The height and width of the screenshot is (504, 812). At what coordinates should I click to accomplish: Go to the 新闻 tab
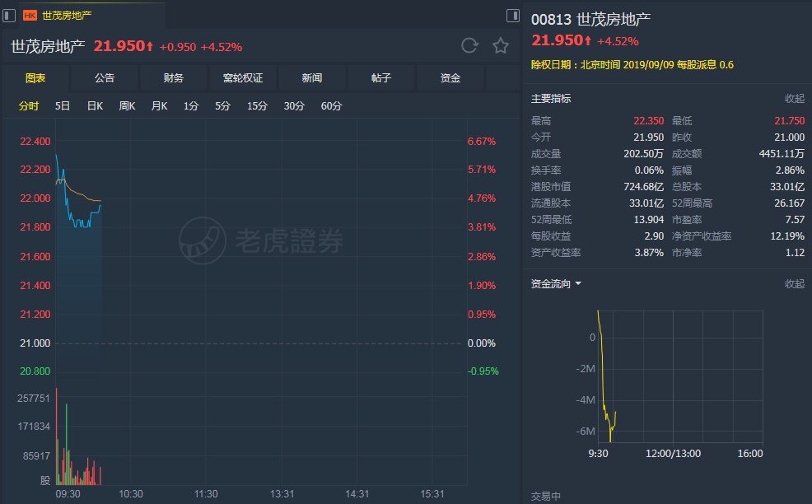[312, 78]
